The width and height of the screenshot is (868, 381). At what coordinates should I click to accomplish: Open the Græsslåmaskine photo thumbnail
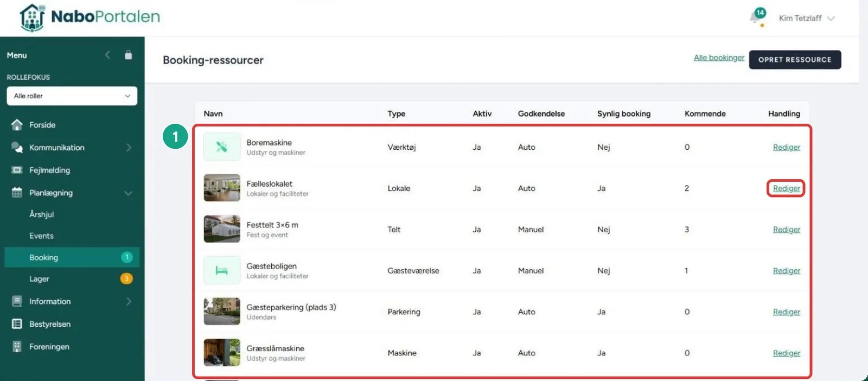coord(222,353)
